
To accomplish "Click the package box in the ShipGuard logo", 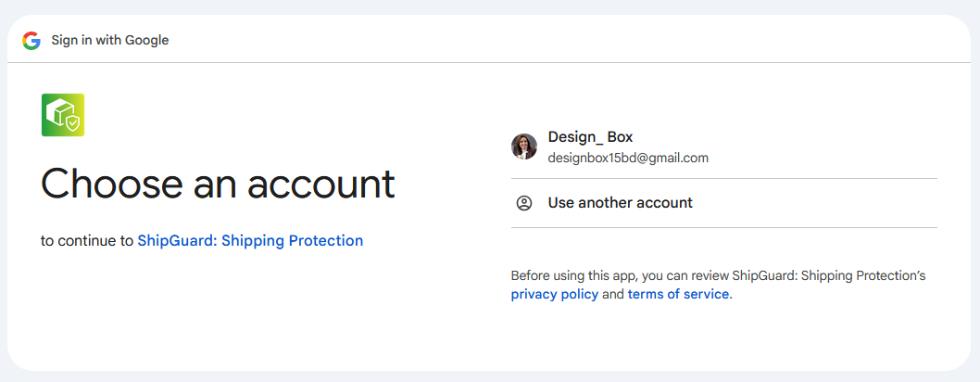I will tap(59, 112).
